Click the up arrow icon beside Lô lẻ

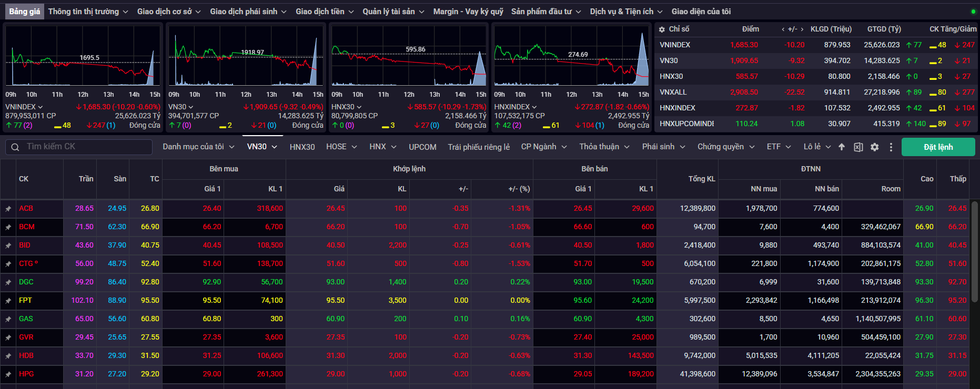(x=842, y=147)
